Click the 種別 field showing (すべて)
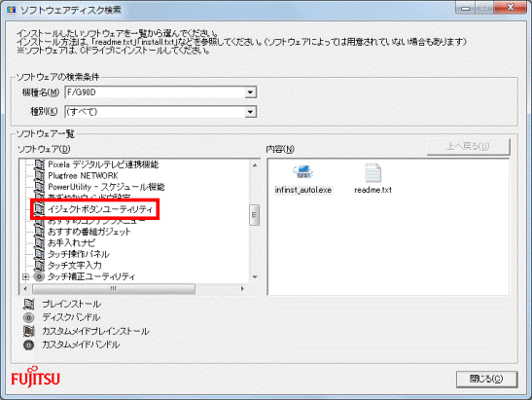 160,112
